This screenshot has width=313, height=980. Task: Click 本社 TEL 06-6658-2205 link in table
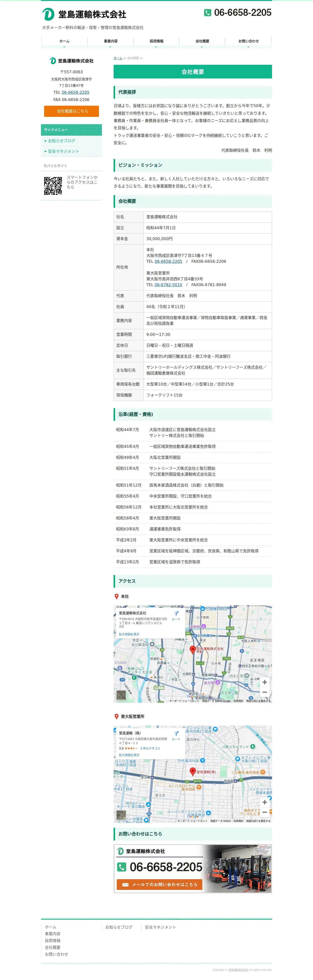(168, 261)
